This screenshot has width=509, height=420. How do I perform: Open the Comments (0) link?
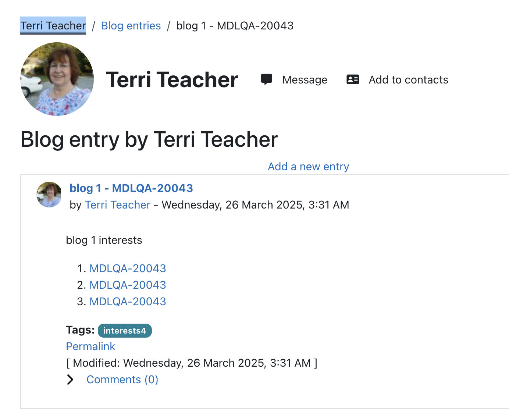[122, 380]
